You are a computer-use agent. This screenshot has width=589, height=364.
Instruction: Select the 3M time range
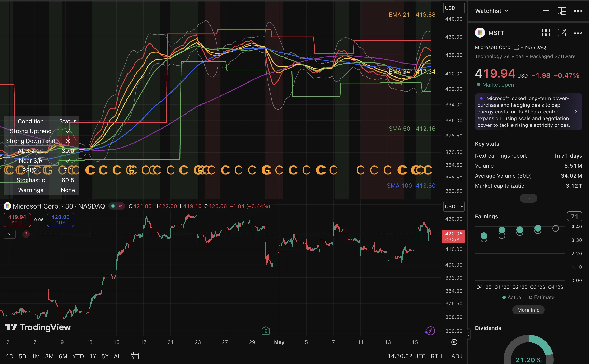coord(49,356)
